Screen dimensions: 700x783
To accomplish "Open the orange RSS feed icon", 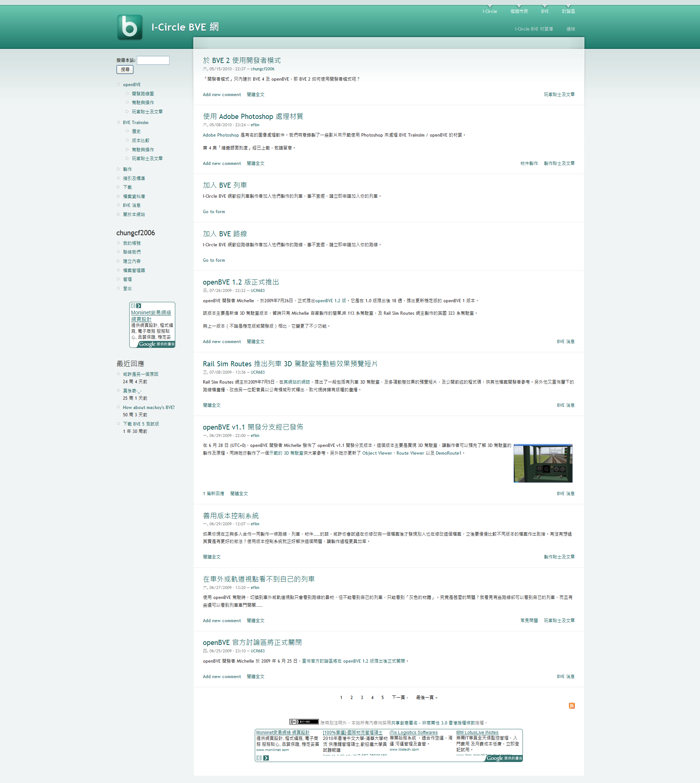I will (571, 705).
